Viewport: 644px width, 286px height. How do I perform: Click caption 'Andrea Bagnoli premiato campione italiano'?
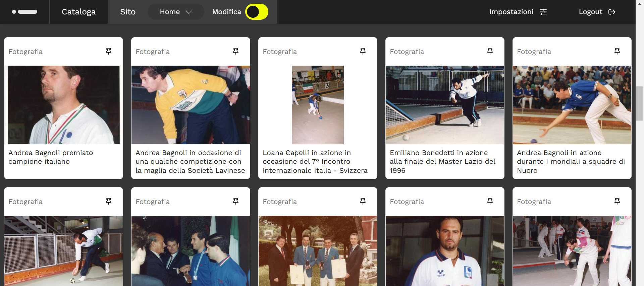(x=51, y=157)
